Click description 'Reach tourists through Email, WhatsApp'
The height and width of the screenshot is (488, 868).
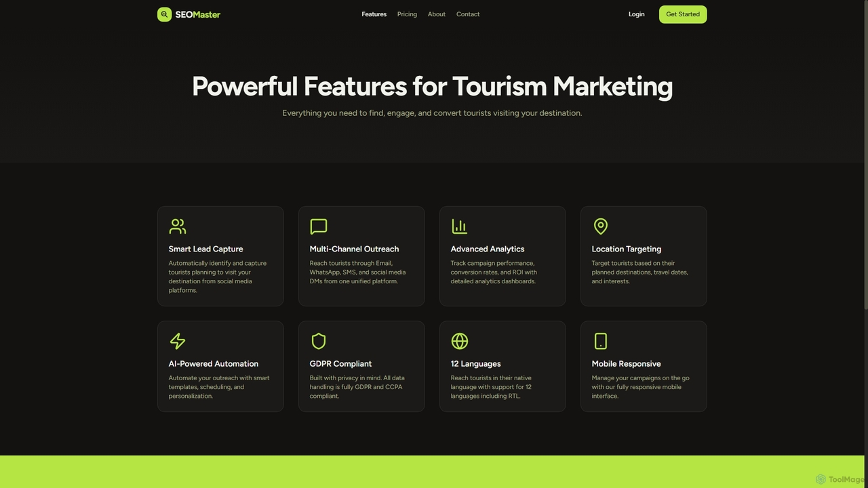coord(357,272)
